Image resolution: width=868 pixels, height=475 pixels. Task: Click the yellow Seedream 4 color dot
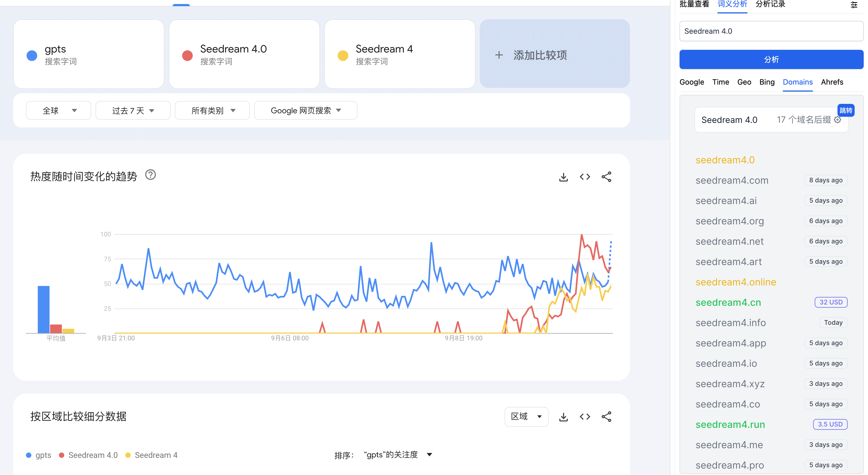click(343, 55)
